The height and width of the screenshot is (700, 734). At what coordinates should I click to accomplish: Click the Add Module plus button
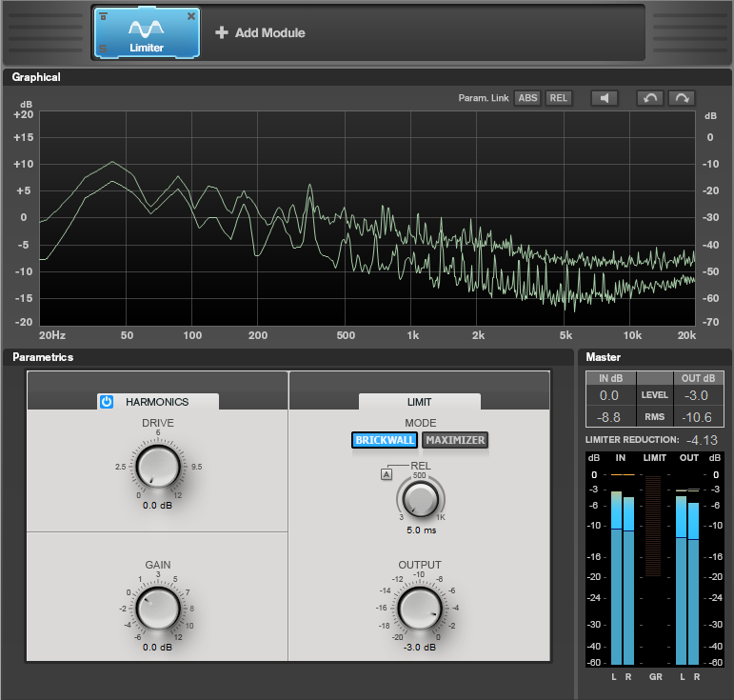coord(222,32)
